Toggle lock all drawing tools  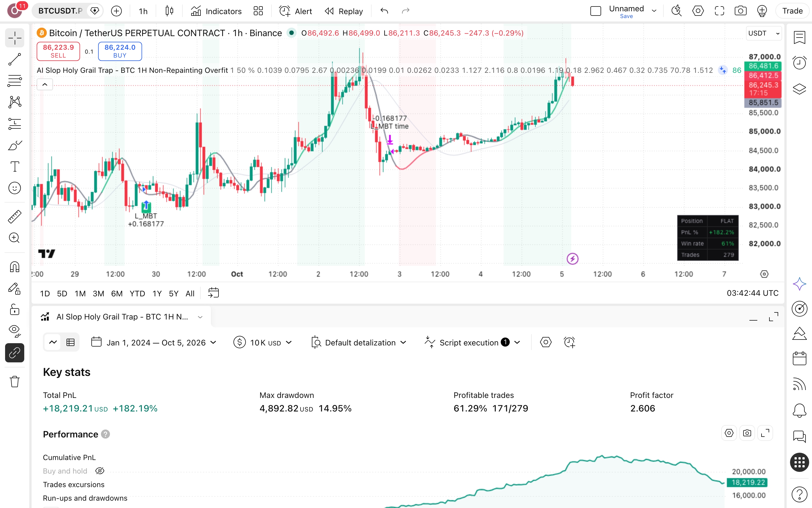point(14,310)
